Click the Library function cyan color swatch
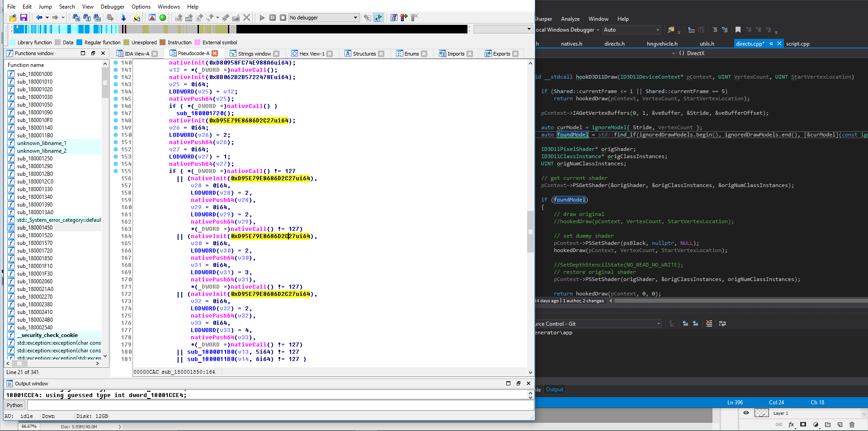This screenshot has height=431, width=868. [x=11, y=42]
